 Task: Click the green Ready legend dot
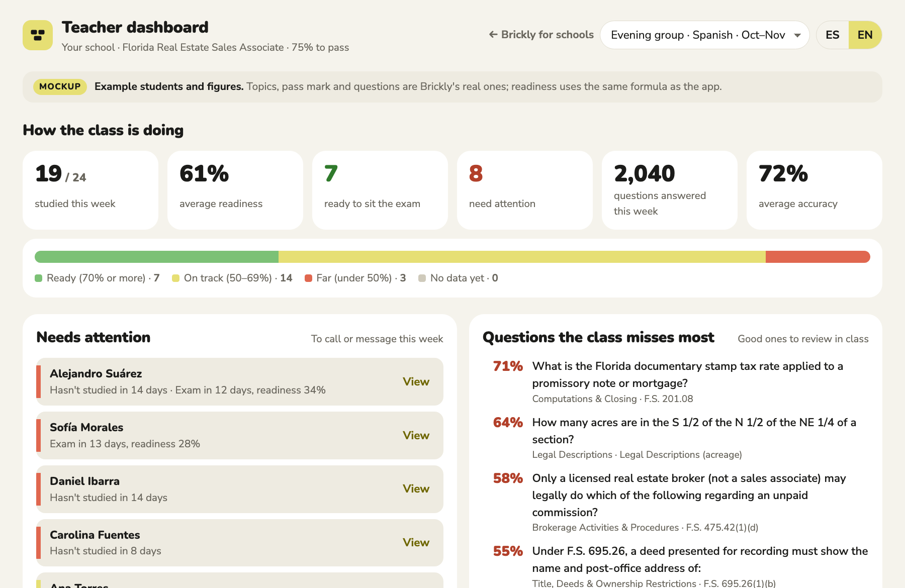coord(38,278)
